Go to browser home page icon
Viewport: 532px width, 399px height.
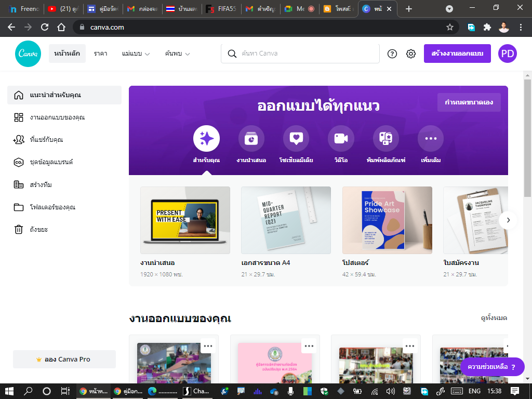tap(61, 27)
